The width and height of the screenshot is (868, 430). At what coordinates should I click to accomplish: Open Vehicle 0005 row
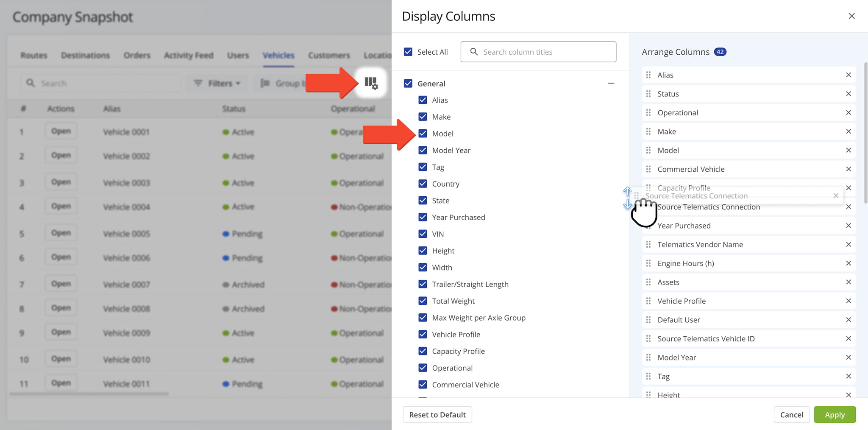[61, 233]
